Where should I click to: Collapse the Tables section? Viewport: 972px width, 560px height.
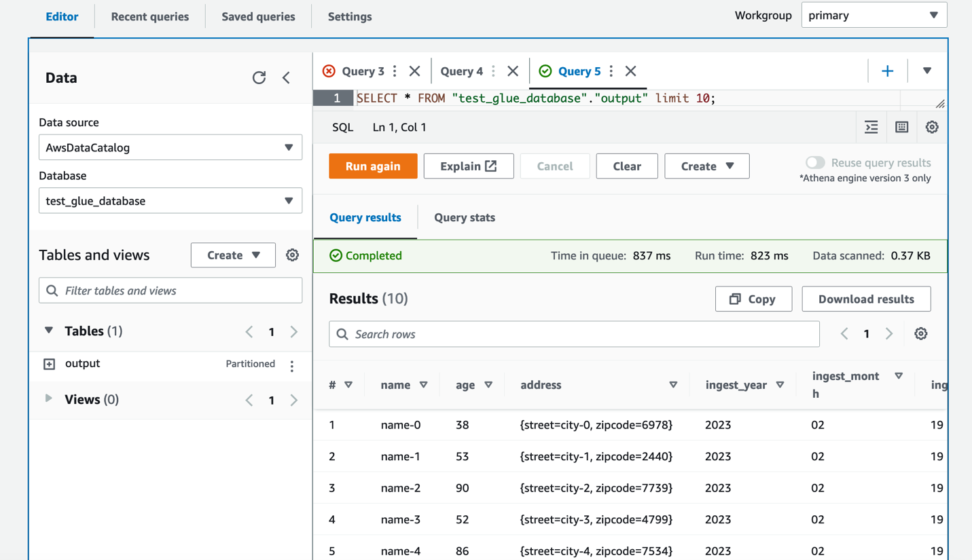tap(48, 331)
